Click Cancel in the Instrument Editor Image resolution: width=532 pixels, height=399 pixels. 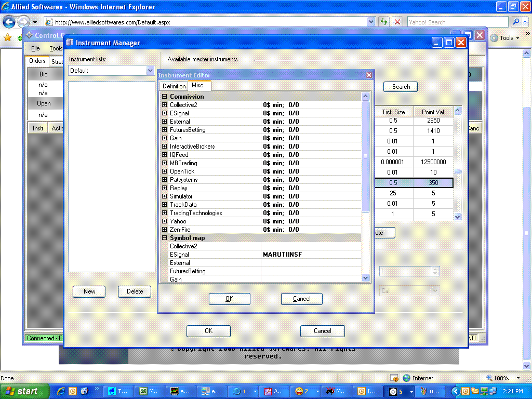pyautogui.click(x=302, y=299)
